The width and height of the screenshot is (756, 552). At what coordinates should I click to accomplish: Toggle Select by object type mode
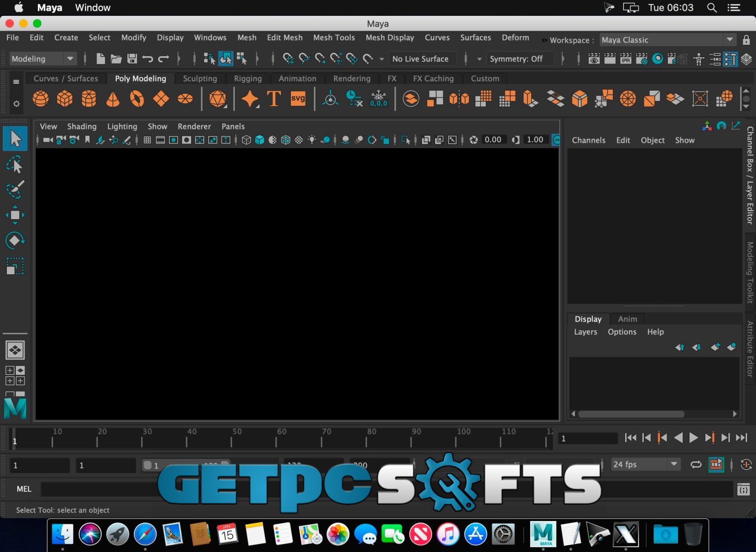[x=225, y=59]
